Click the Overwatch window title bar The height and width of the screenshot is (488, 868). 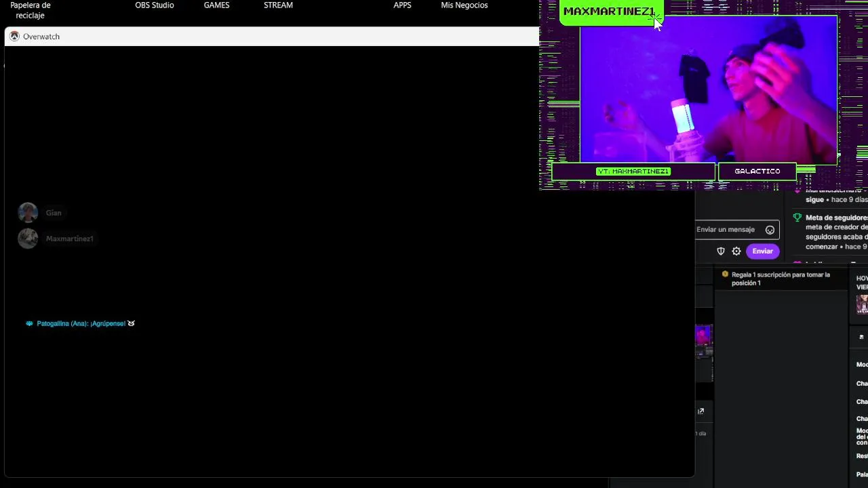coord(271,37)
